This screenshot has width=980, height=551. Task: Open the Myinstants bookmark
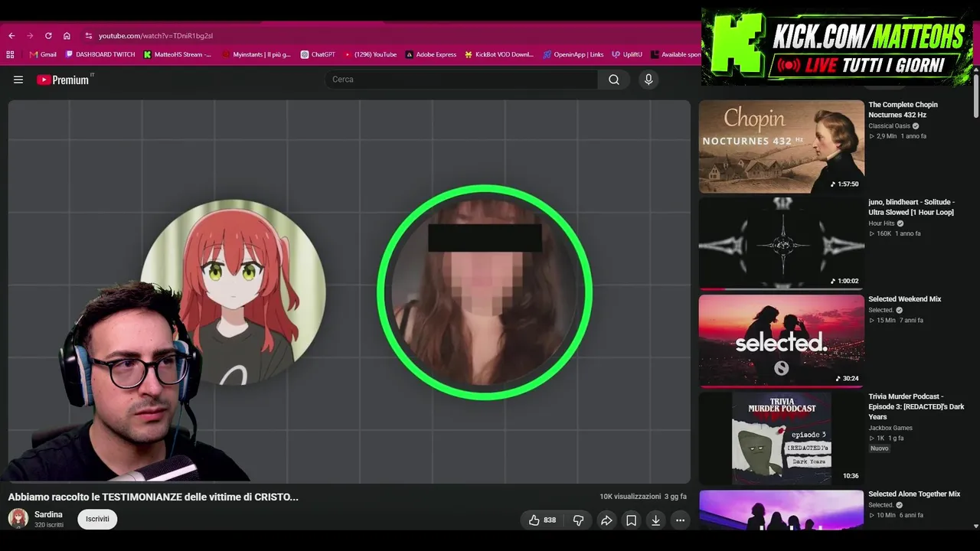[x=256, y=54]
